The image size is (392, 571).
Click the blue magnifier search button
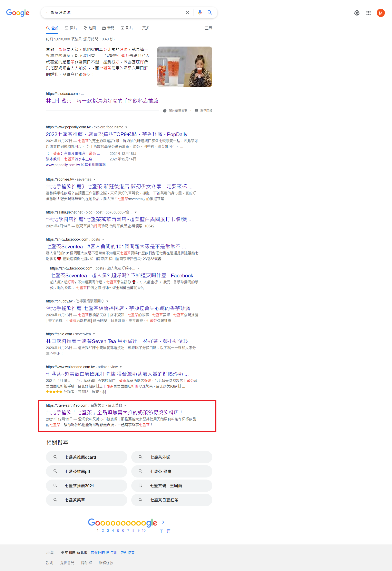pyautogui.click(x=210, y=12)
